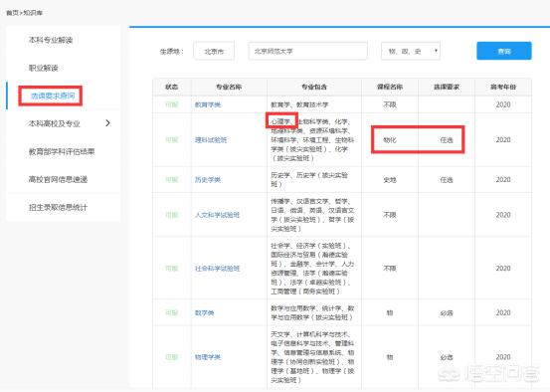Click status 可报 in the 数学类 row
This screenshot has height=392, width=550.
coord(172,312)
